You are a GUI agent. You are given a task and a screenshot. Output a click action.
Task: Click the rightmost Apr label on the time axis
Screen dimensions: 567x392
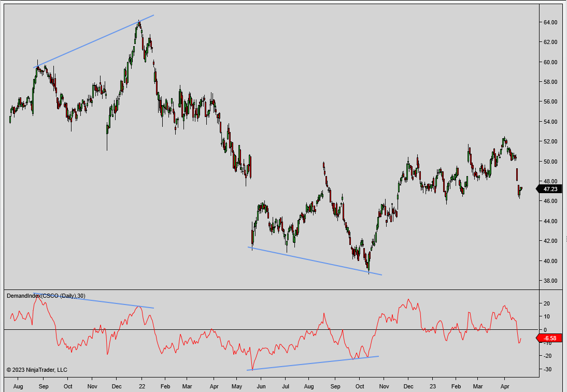(505, 386)
